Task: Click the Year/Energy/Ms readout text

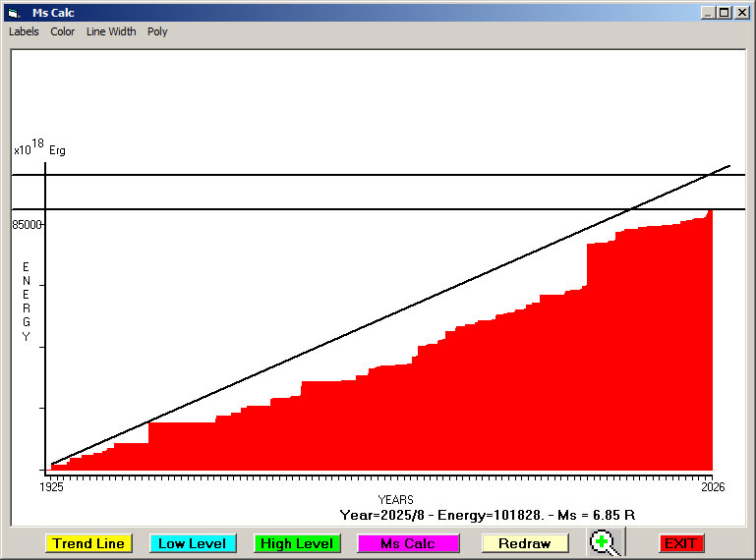Action: click(487, 515)
